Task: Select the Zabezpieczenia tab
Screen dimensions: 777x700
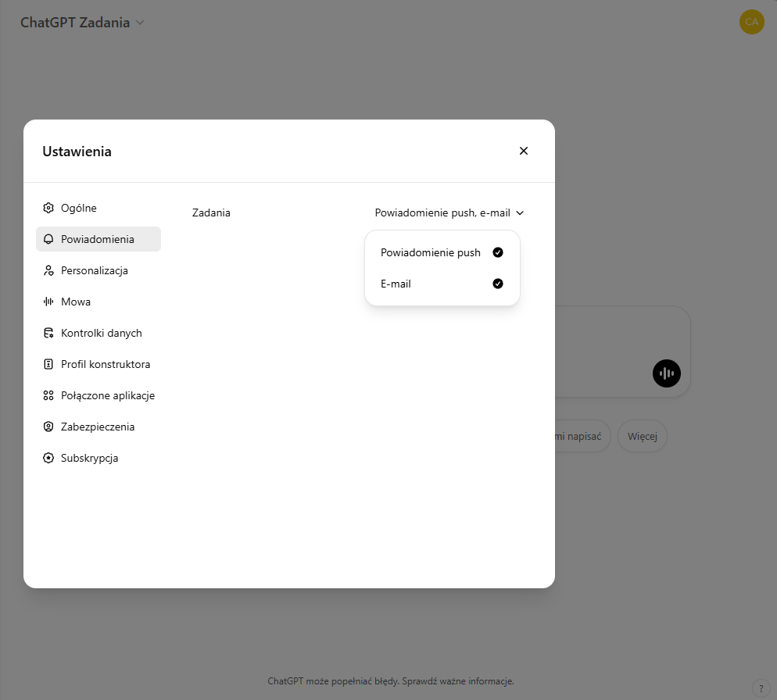Action: pos(98,427)
